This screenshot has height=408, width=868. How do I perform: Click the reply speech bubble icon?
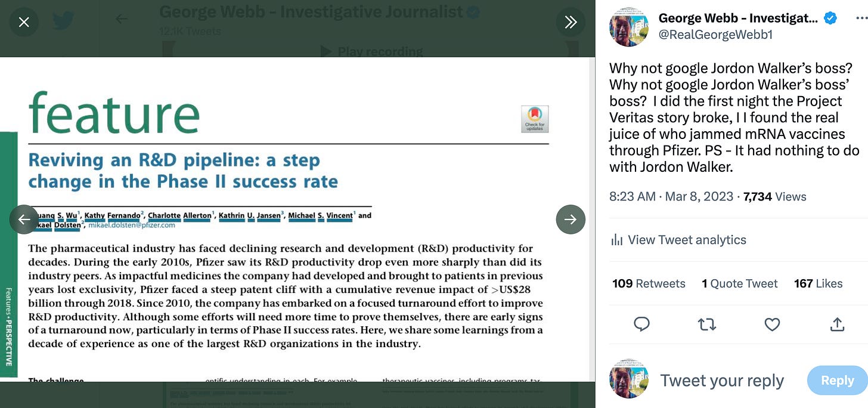click(x=641, y=324)
